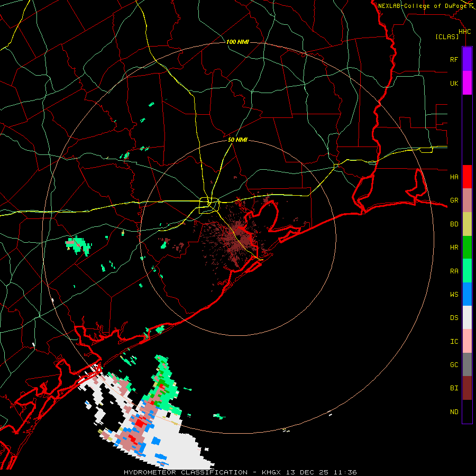Viewport: 476px width, 476px height.
Task: Click the UK legend label
Action: pos(454,83)
